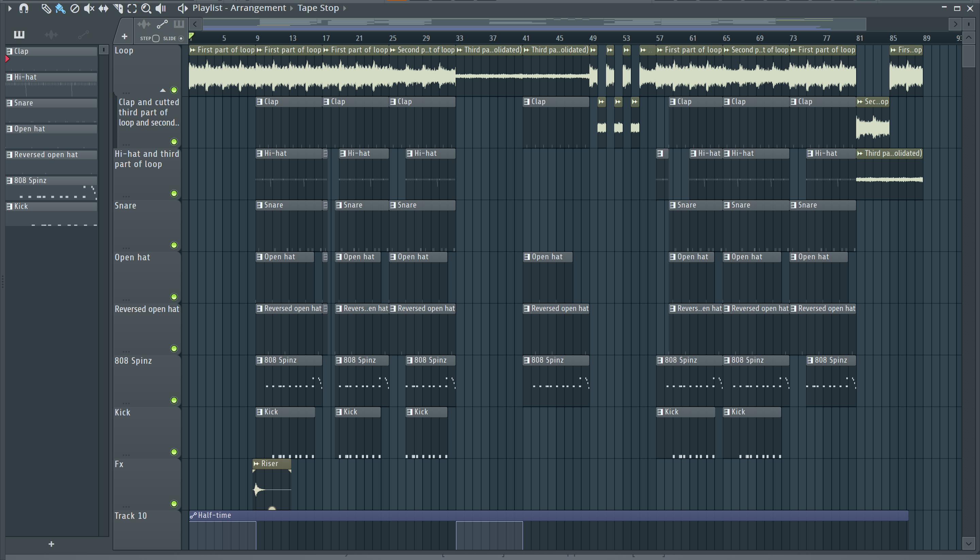Select the Slice tool
This screenshot has height=560, width=980.
118,8
